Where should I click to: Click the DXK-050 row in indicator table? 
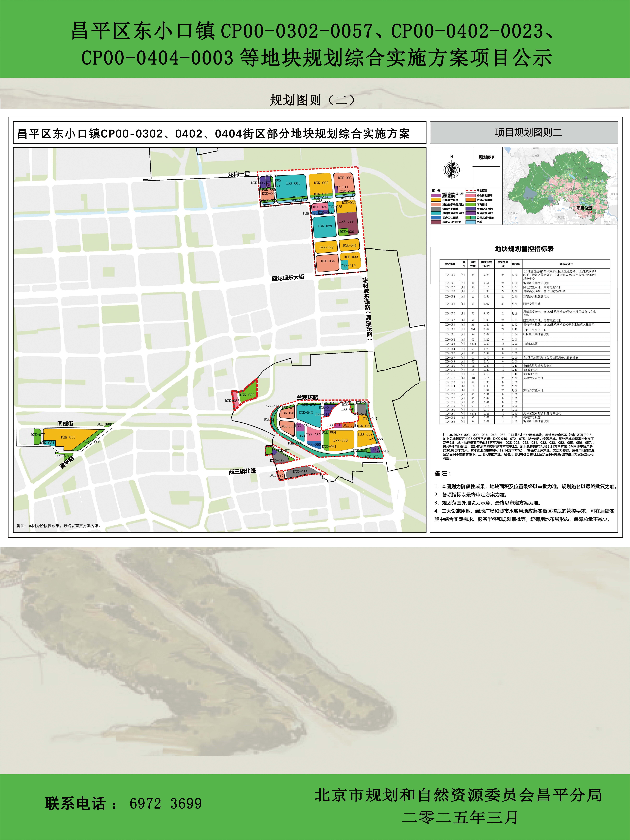click(525, 275)
